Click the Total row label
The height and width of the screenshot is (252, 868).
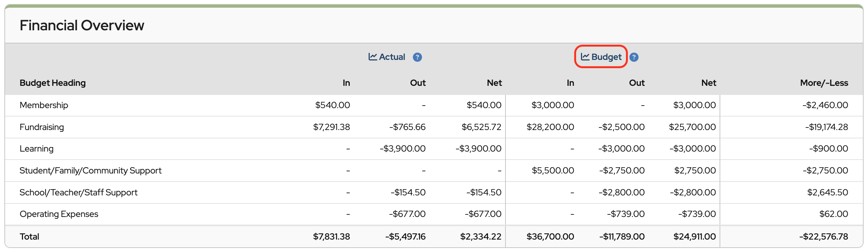point(29,237)
